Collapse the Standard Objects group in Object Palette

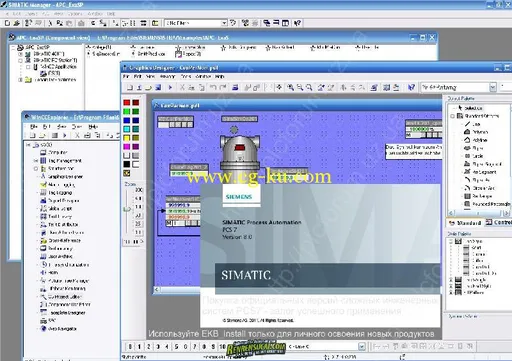point(452,116)
